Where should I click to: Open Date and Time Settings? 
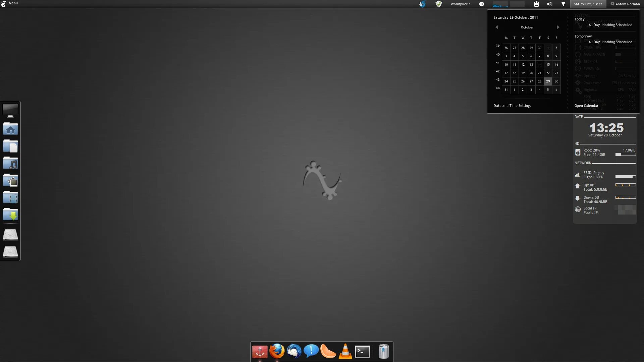tap(512, 106)
